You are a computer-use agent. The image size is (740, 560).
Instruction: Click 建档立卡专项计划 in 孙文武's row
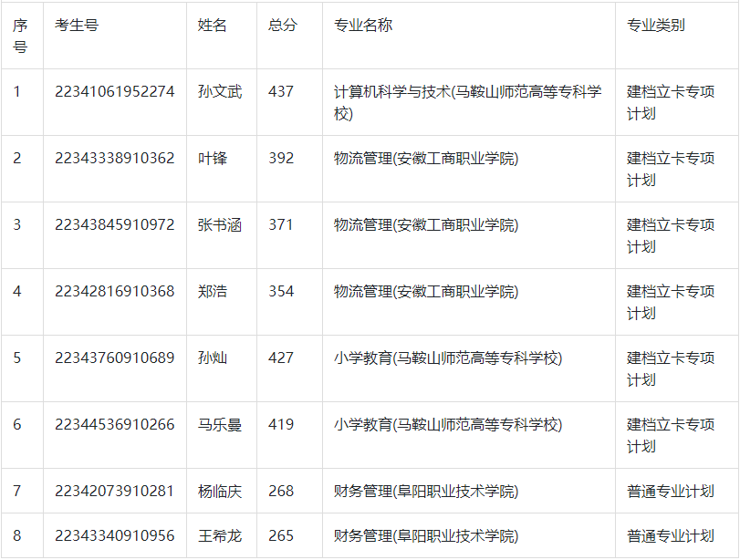pos(671,102)
